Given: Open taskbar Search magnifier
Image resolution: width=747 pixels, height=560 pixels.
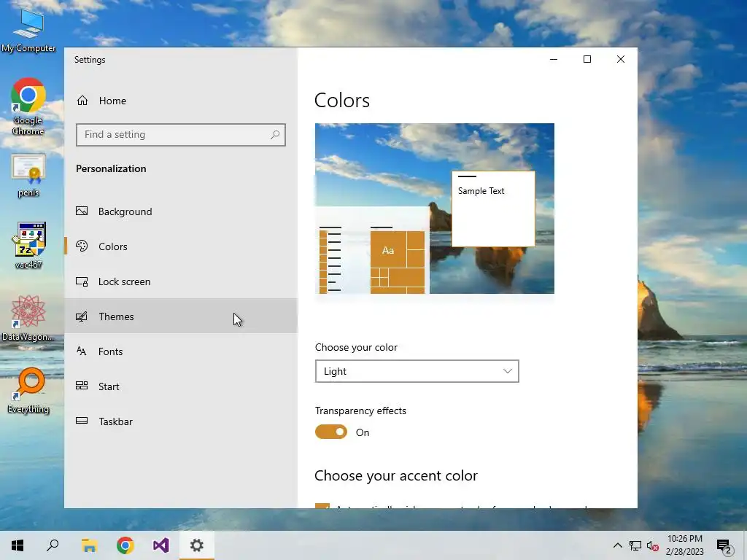Looking at the screenshot, I should pos(53,545).
